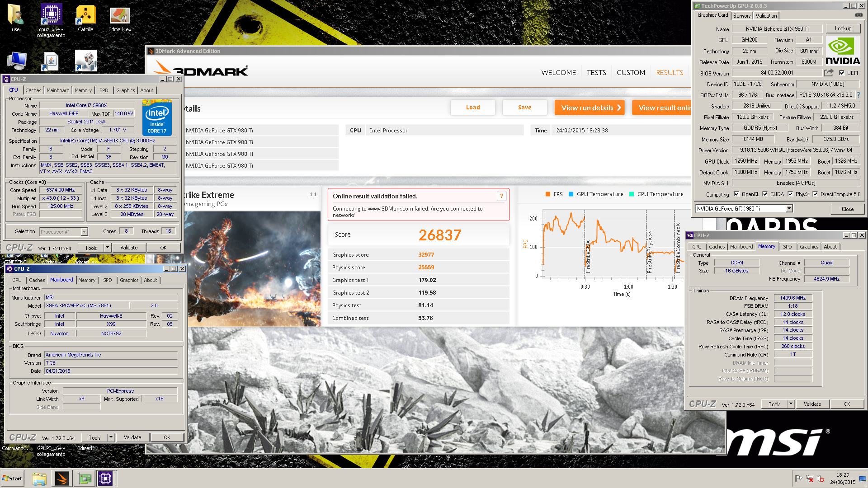Click View run details button

[x=590, y=108]
